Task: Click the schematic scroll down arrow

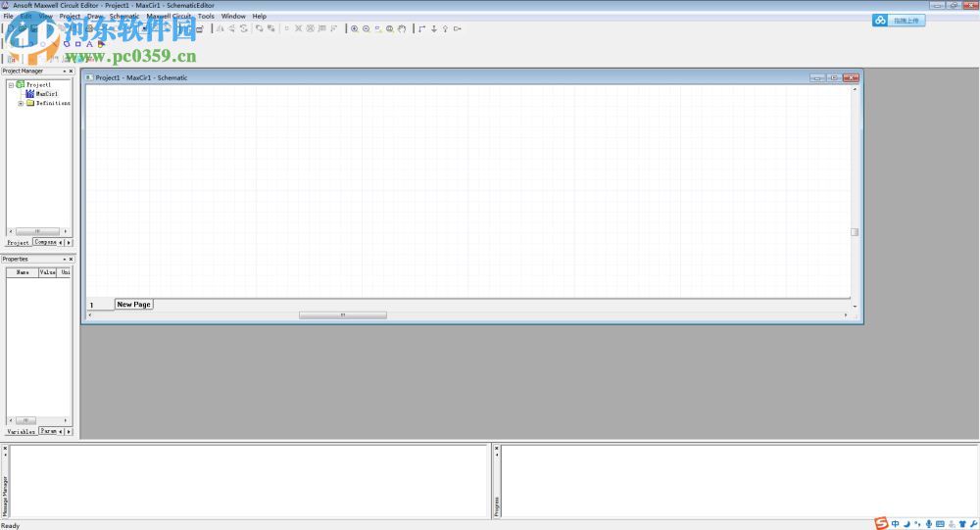Action: (x=855, y=306)
